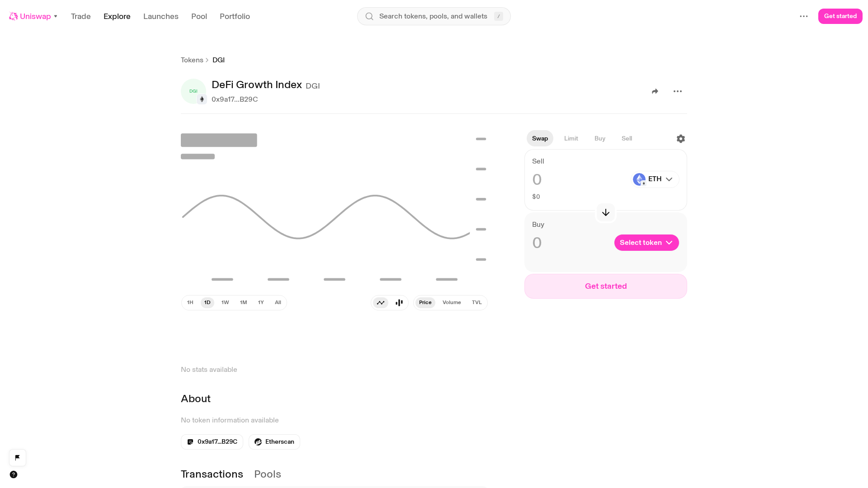Follow the Tokens breadcrumb link

[192, 60]
